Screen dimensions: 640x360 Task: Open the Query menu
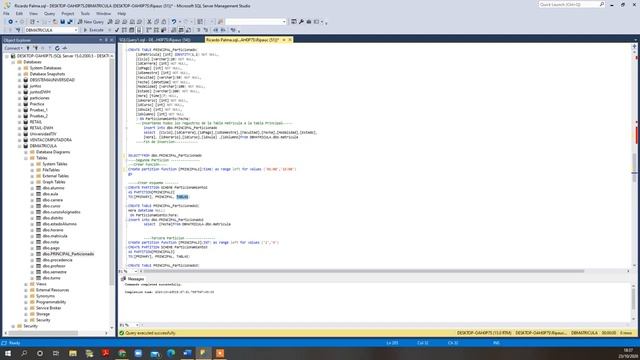click(x=49, y=13)
